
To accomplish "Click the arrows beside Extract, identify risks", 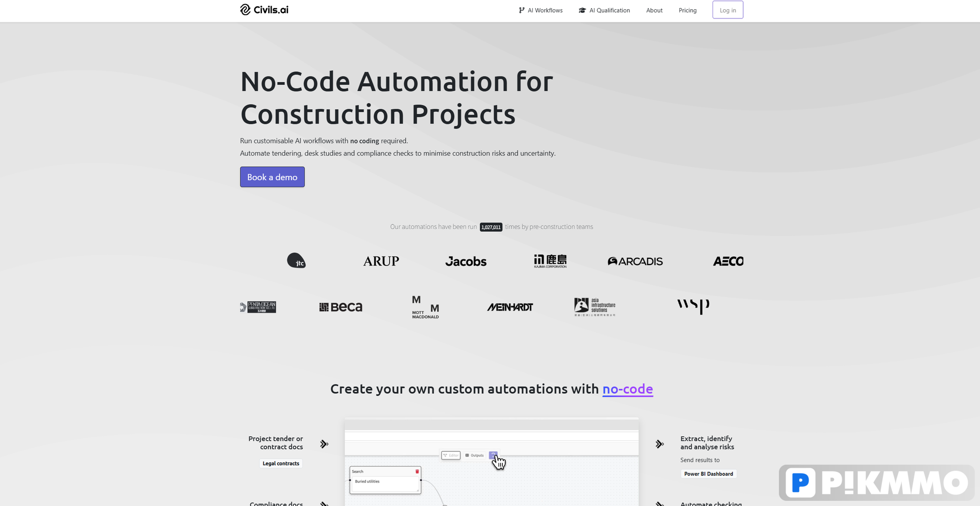I will (659, 444).
